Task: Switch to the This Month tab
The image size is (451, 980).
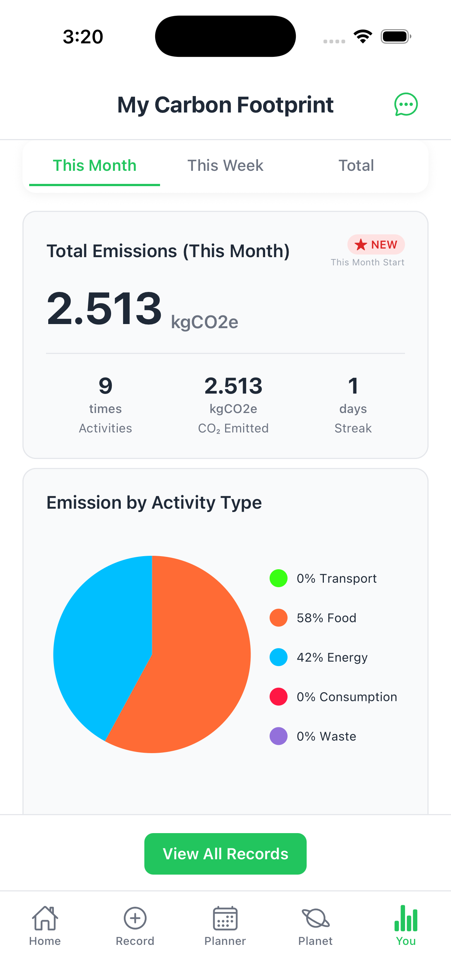Action: pos(94,166)
